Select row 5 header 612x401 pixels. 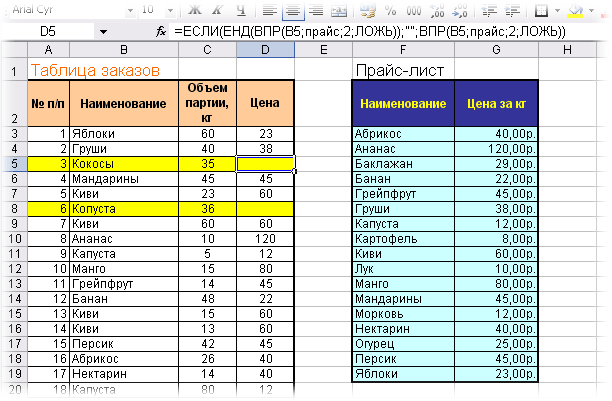coord(14,164)
